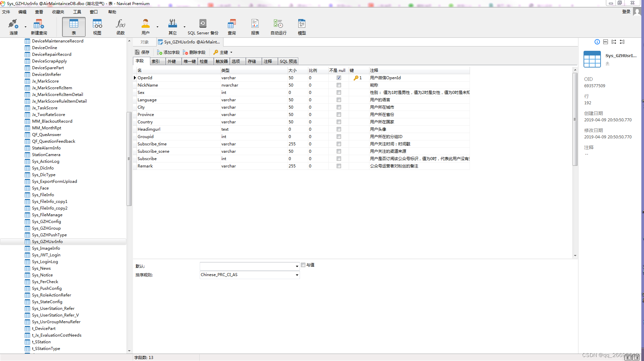Expand the 主键 primary key dropdown arrow
This screenshot has height=361, width=644.
pyautogui.click(x=231, y=52)
